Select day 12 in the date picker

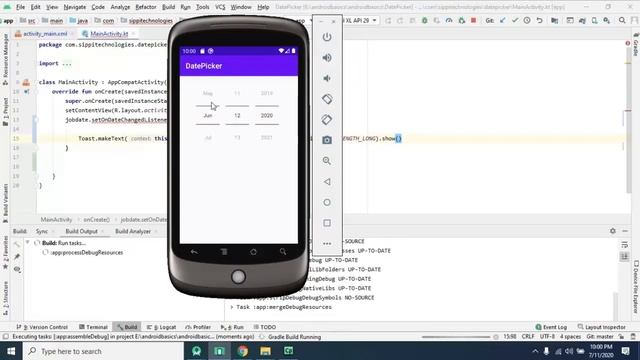tap(237, 116)
